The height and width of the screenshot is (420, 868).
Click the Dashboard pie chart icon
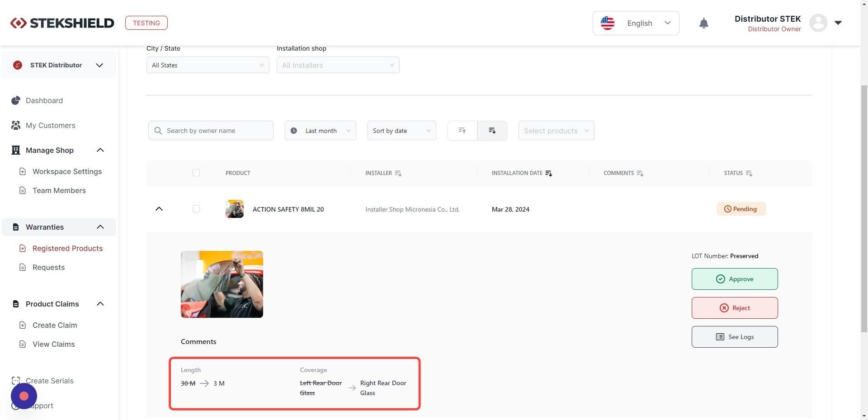[x=16, y=100]
